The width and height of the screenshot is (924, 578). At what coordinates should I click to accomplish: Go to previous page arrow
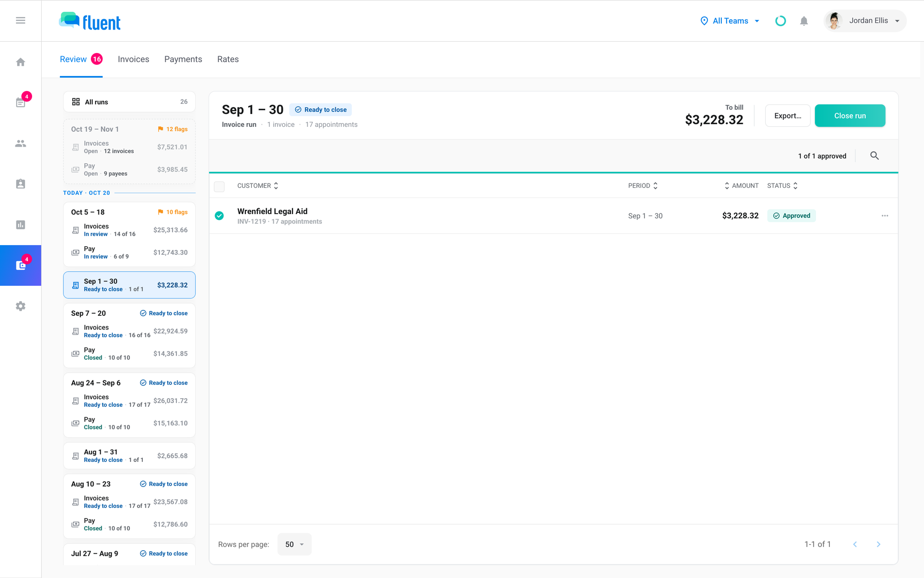855,544
